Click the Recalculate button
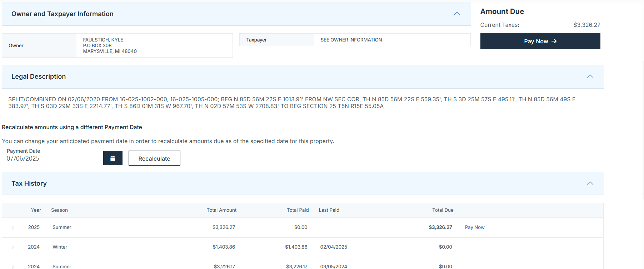This screenshot has height=269, width=644. (x=154, y=158)
